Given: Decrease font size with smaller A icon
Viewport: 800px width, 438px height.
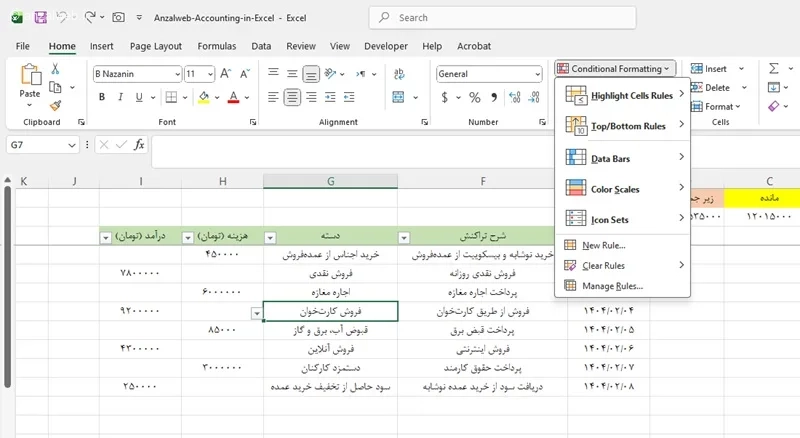Looking at the screenshot, I should pos(245,74).
